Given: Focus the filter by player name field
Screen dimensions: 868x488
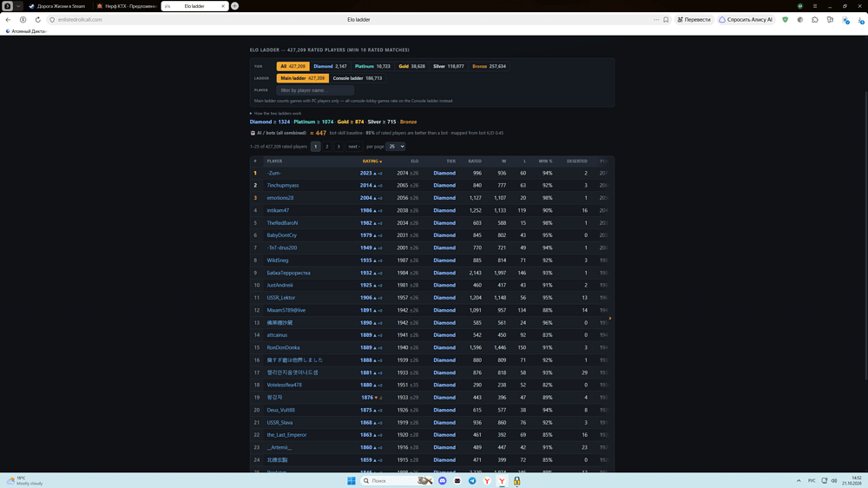Looking at the screenshot, I should (315, 90).
